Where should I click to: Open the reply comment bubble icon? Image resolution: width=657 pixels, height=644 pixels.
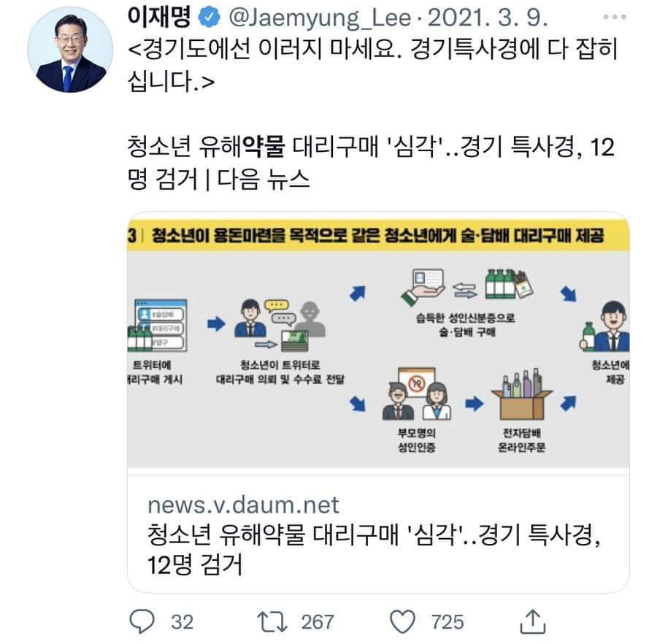pos(142,621)
